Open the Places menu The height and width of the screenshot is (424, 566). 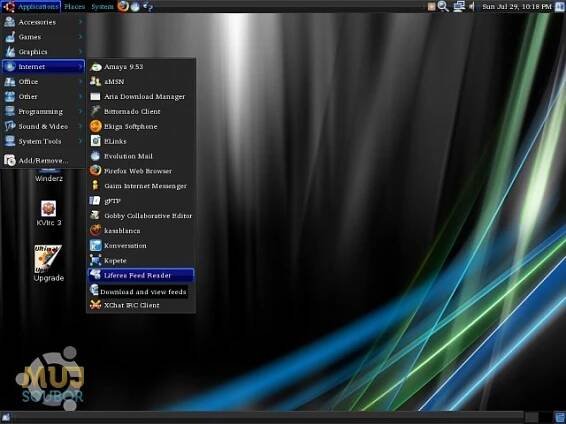click(74, 6)
